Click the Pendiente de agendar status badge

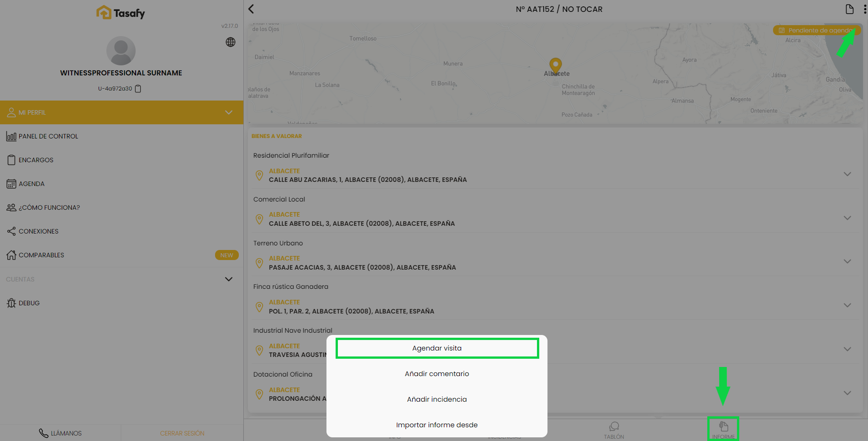point(816,31)
